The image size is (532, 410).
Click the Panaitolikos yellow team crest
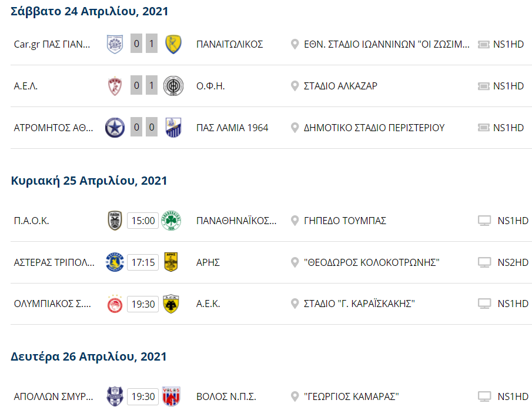tap(173, 44)
